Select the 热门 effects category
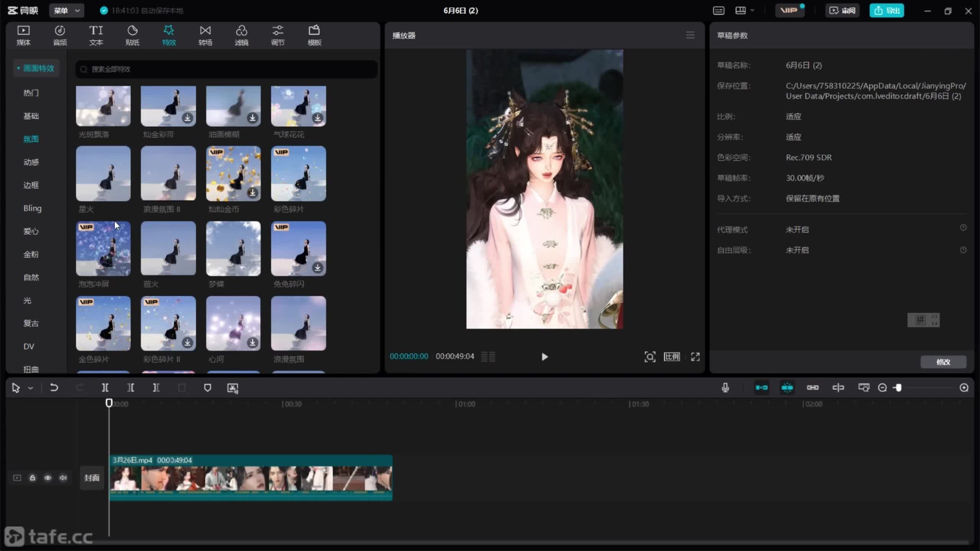Image resolution: width=980 pixels, height=551 pixels. tap(31, 93)
